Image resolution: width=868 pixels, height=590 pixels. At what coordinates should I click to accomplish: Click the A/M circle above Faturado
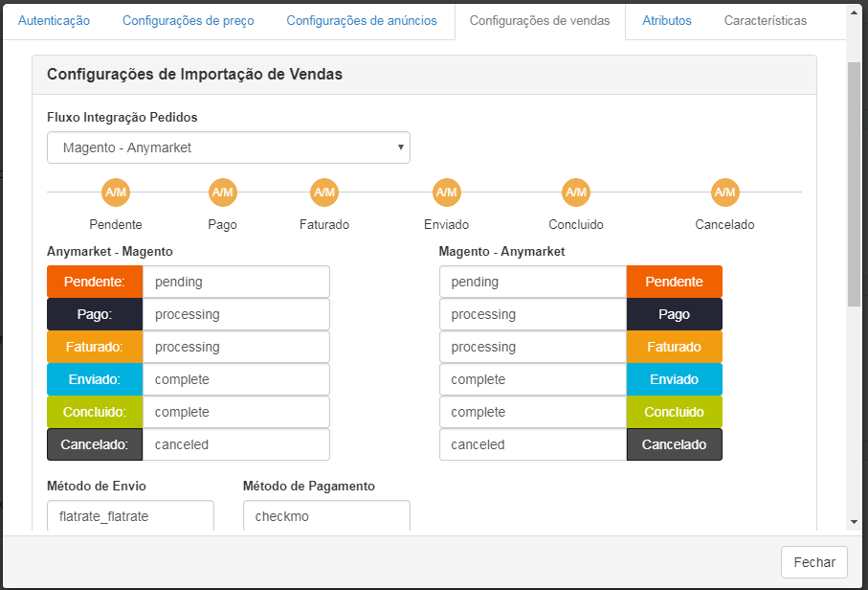pos(324,193)
